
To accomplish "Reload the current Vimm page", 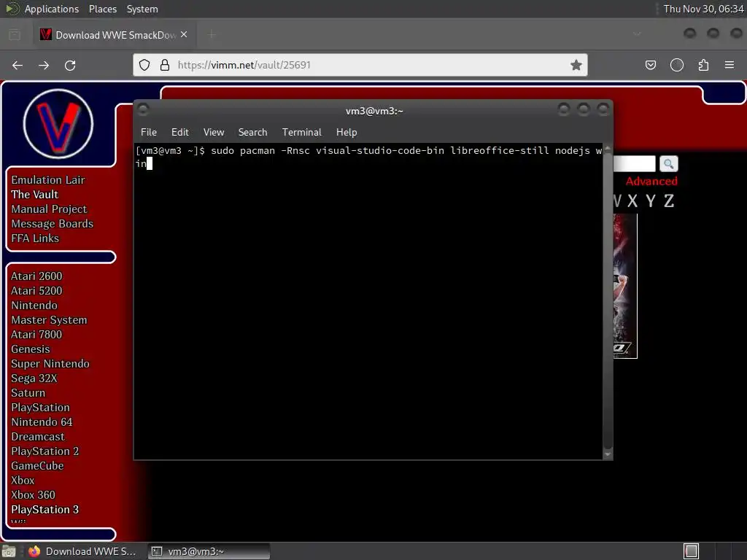I will 70,65.
